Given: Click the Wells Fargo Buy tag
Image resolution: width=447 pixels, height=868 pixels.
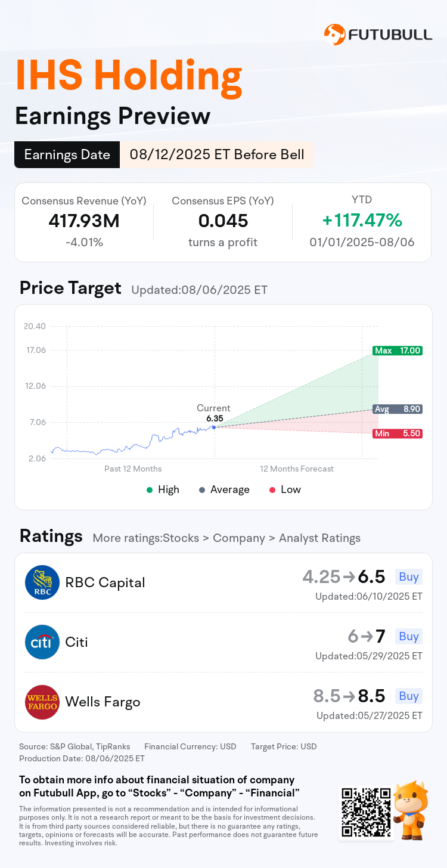Looking at the screenshot, I should 409,696.
